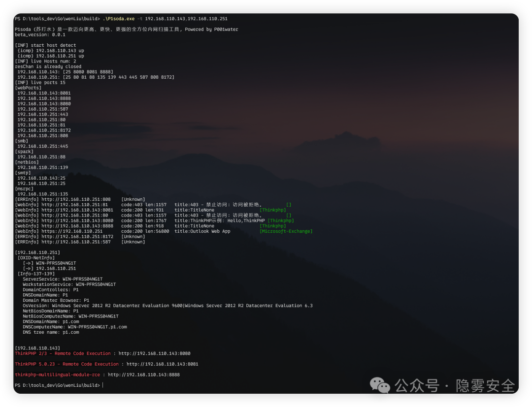The width and height of the screenshot is (532, 407).
Task: Select 'code:200 len:56800' value
Action: click(145, 231)
